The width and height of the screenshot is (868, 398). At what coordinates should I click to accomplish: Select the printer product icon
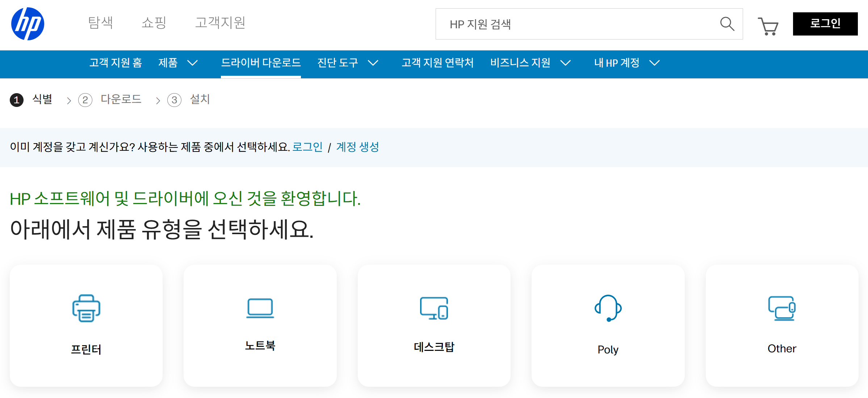point(86,308)
